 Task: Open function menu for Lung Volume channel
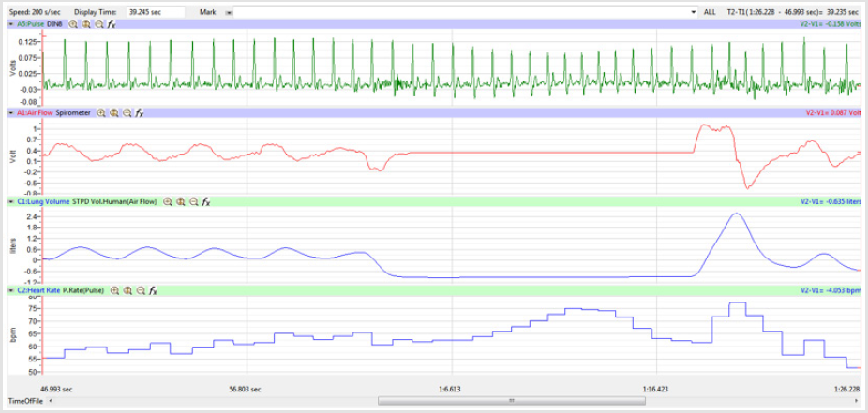pos(206,201)
